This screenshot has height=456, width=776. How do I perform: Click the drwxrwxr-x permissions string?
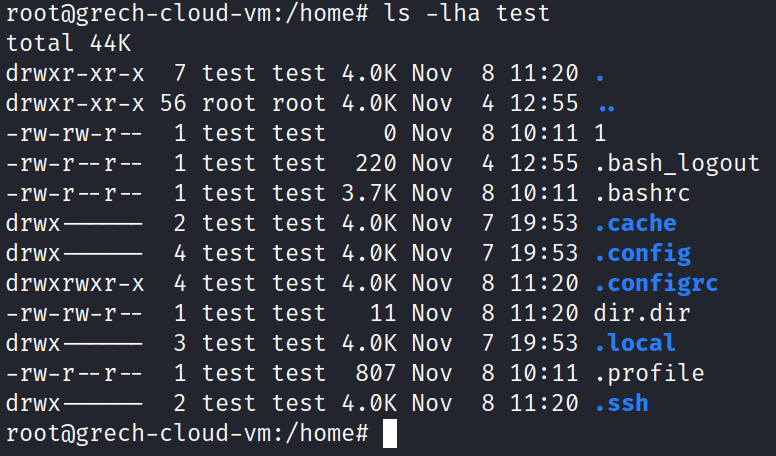tap(75, 283)
